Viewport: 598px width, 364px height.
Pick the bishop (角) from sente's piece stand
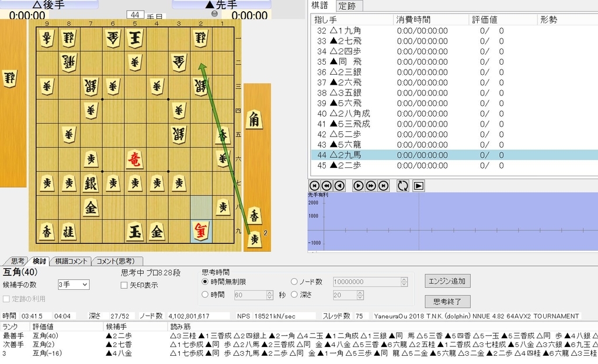pyautogui.click(x=254, y=120)
